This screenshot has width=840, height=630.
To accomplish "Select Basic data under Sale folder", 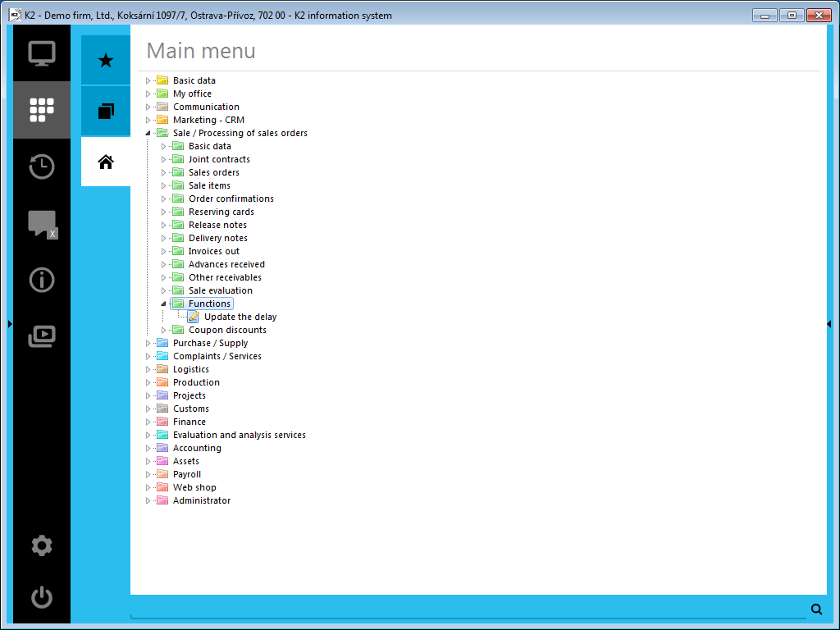I will [x=209, y=146].
